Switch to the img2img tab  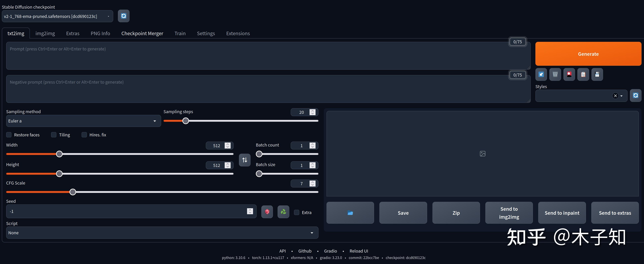tap(45, 33)
